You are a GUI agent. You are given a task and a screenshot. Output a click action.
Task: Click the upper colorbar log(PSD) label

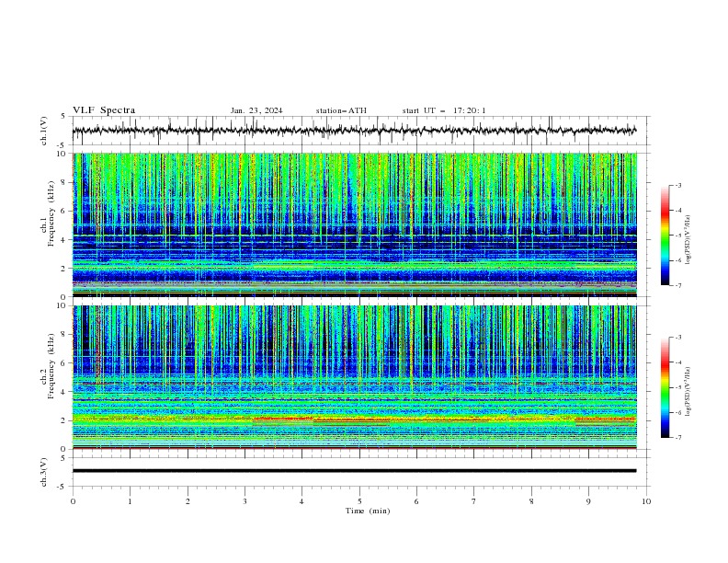click(688, 240)
